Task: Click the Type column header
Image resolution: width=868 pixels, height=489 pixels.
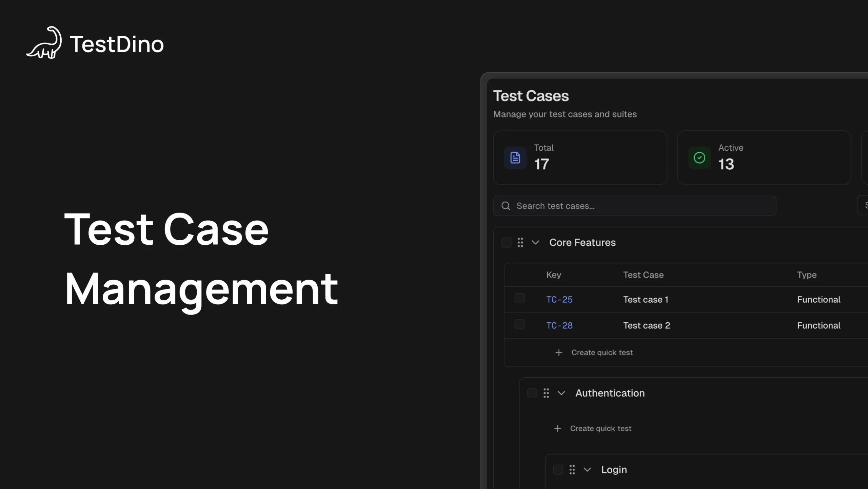Action: [806, 275]
